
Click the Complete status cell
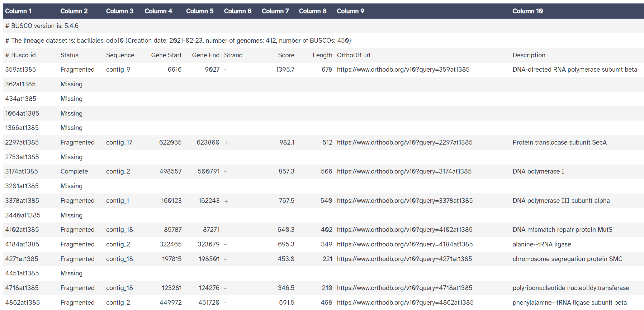tap(74, 171)
